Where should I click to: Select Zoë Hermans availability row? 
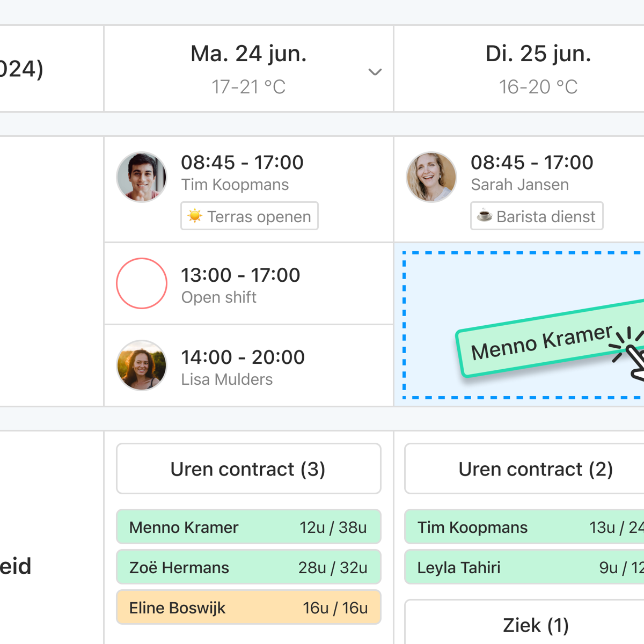point(248,567)
